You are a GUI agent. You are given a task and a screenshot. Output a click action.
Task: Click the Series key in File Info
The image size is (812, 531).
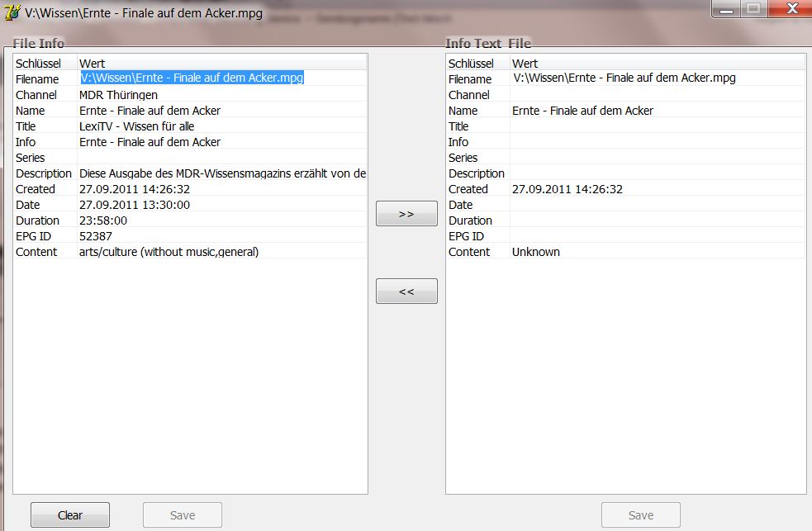tap(30, 158)
